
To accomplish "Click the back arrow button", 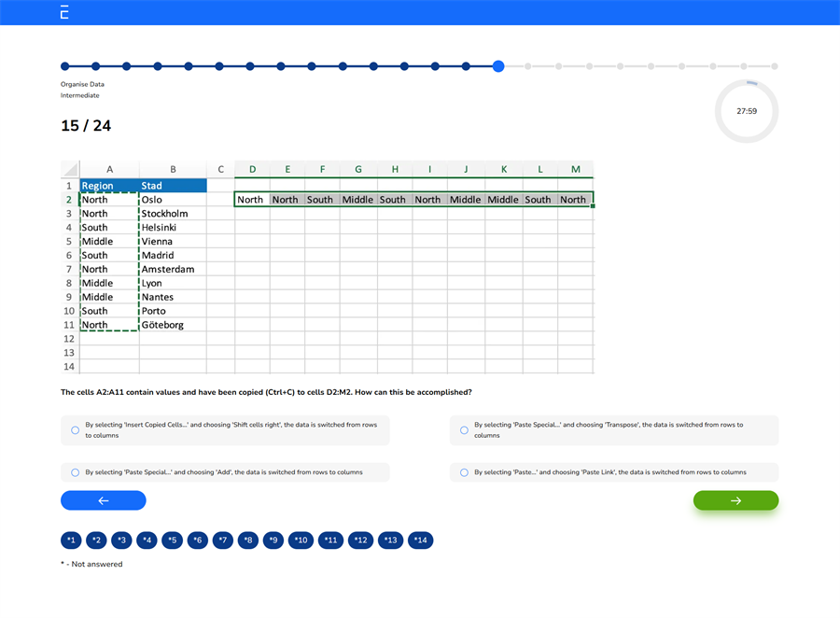I will pyautogui.click(x=104, y=500).
